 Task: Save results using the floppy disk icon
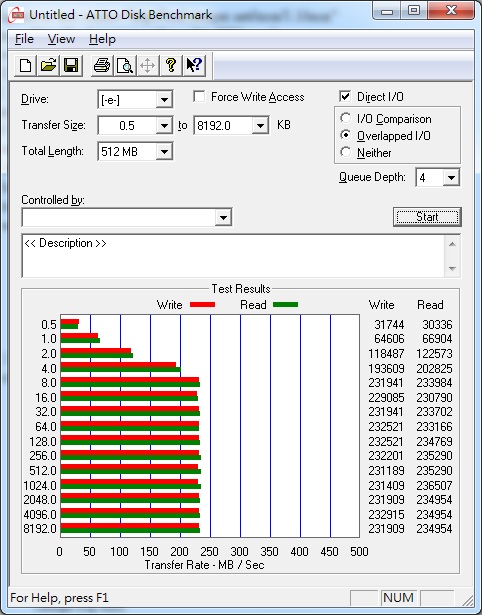[71, 65]
